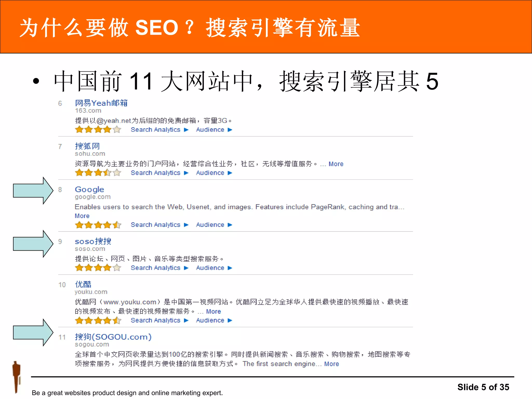The width and height of the screenshot is (532, 399).
Task: Open the Google site title link
Action: point(89,189)
